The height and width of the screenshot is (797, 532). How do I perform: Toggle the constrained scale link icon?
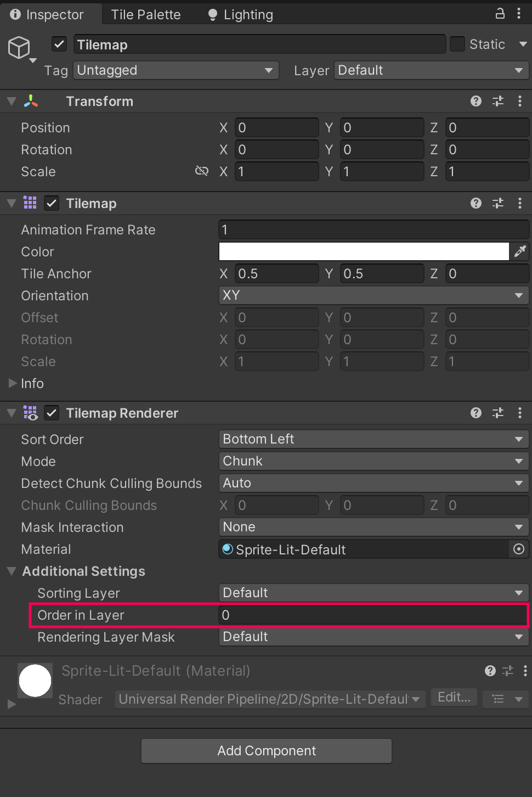[x=202, y=171]
